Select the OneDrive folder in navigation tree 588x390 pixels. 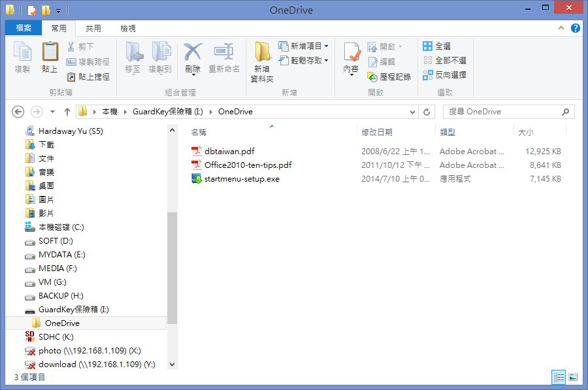tap(86, 323)
